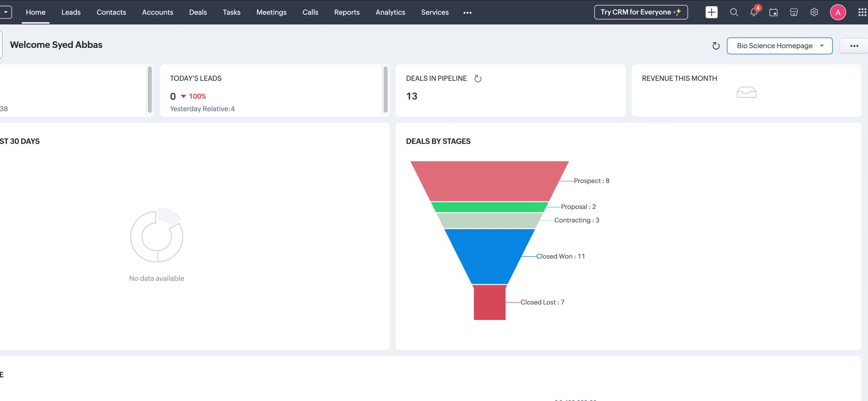Open the homepage more options button
The image size is (868, 401).
[x=854, y=46]
